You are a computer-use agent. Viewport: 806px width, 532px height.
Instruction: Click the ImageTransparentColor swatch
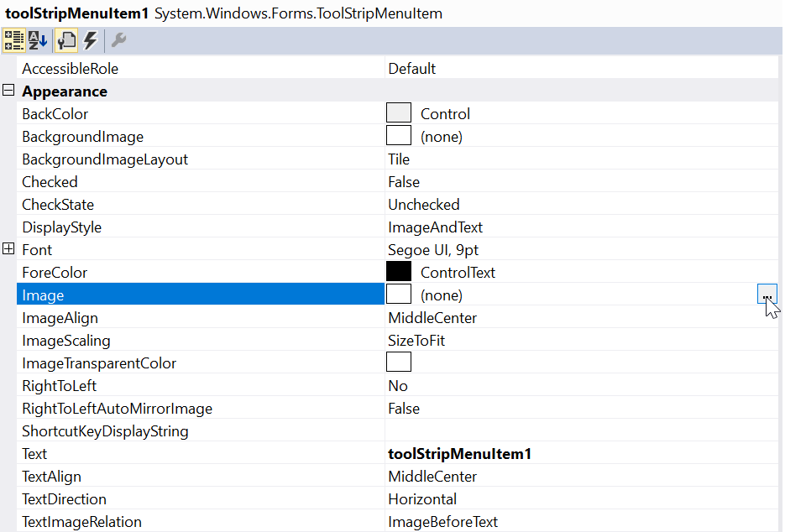(x=399, y=362)
